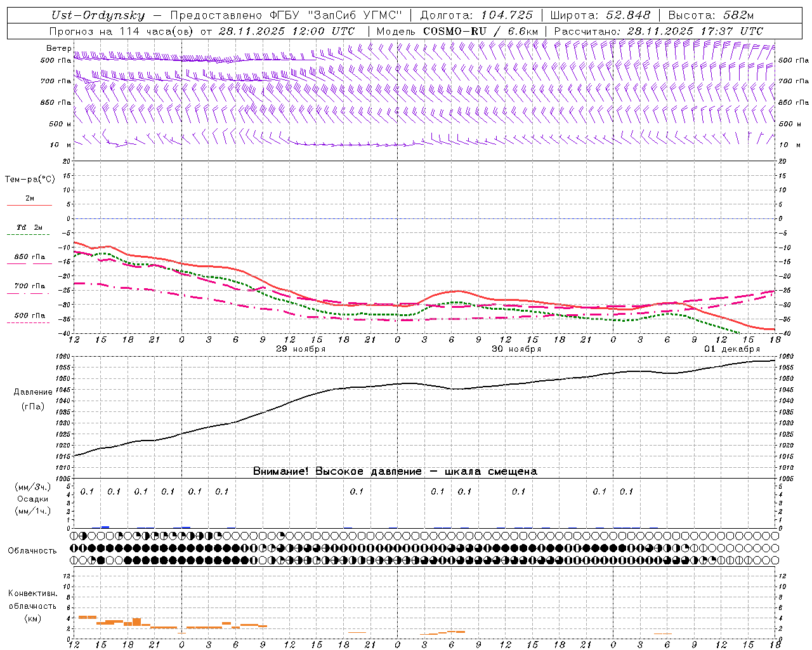This screenshot has width=812, height=650.
Task: Click the model label "COSMO-RU / 6.6км"
Action: click(480, 31)
